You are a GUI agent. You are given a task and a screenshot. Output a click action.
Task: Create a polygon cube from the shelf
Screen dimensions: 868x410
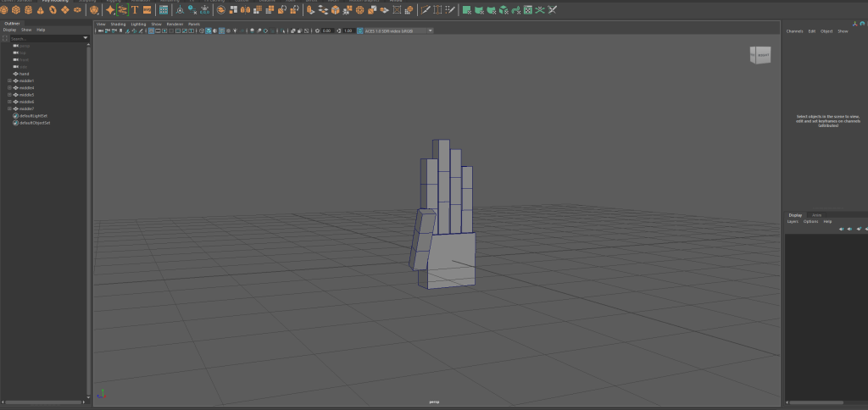click(x=16, y=10)
